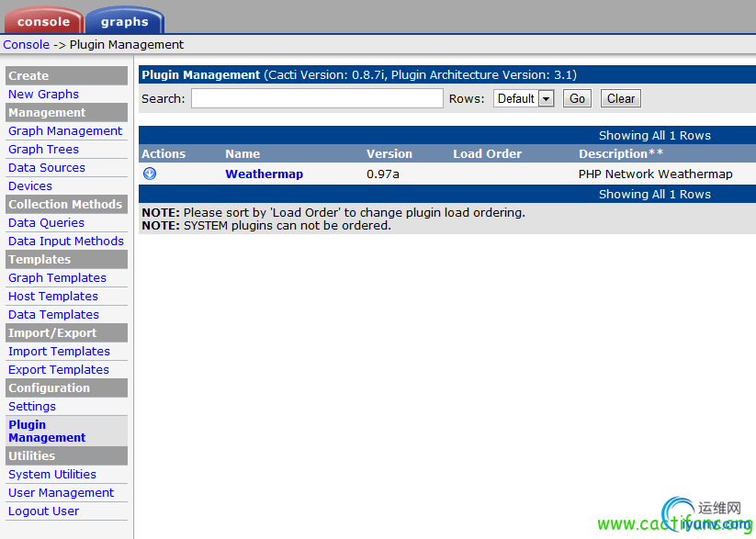Click Logout User in sidebar
This screenshot has height=539, width=756.
(43, 511)
